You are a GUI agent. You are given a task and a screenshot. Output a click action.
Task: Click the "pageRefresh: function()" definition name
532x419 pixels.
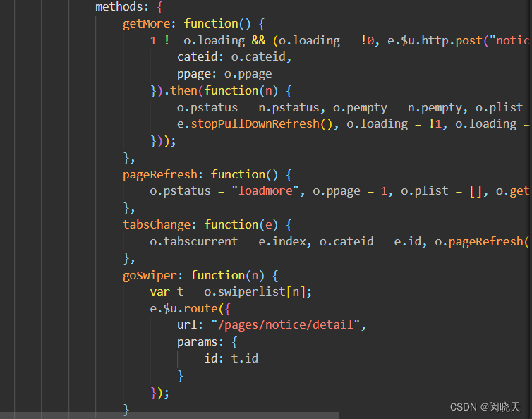pos(159,174)
